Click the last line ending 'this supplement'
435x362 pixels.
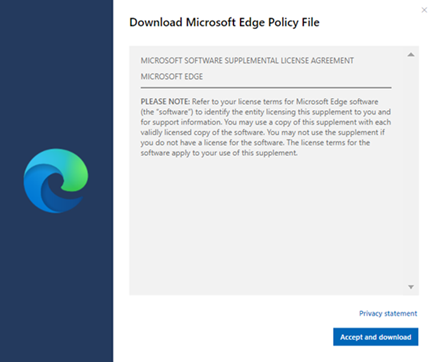pos(219,153)
